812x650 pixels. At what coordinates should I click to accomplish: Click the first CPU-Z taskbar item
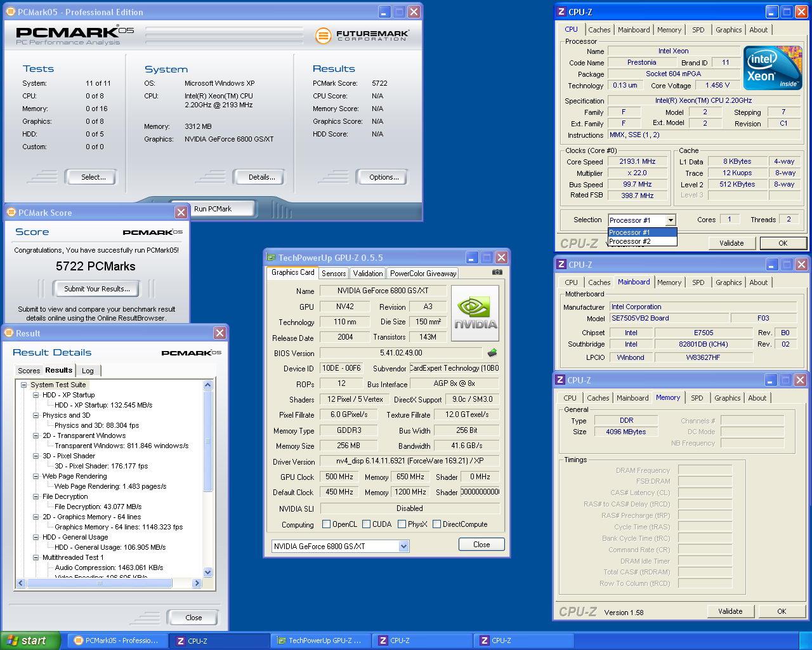[x=219, y=640]
